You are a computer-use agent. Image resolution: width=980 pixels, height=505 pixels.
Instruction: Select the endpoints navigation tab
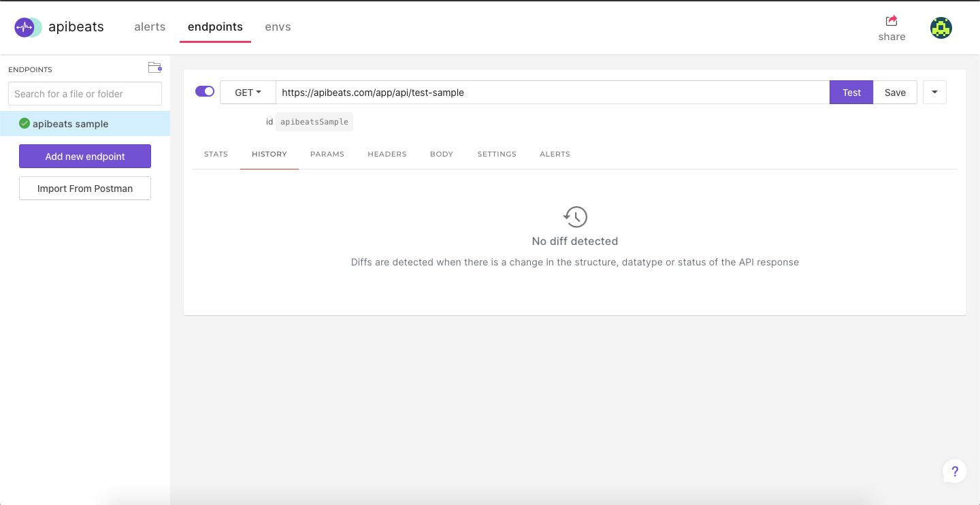[215, 27]
